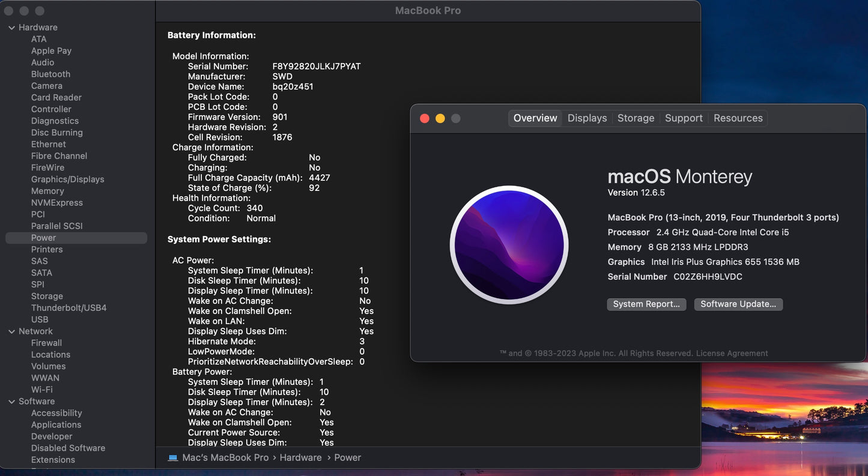Click Hardware in the path bar
Image resolution: width=868 pixels, height=476 pixels.
(300, 457)
